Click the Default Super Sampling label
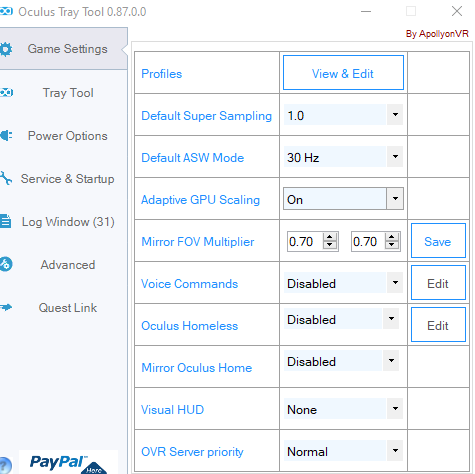 (207, 116)
